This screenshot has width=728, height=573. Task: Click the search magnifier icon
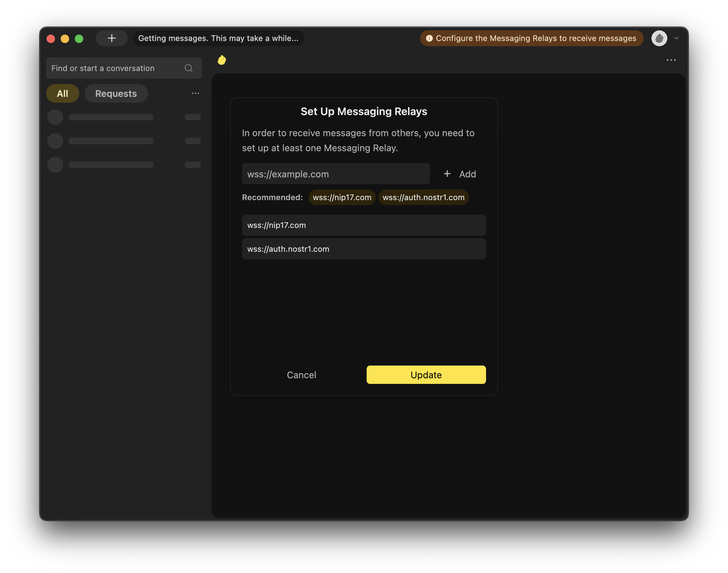click(x=189, y=68)
